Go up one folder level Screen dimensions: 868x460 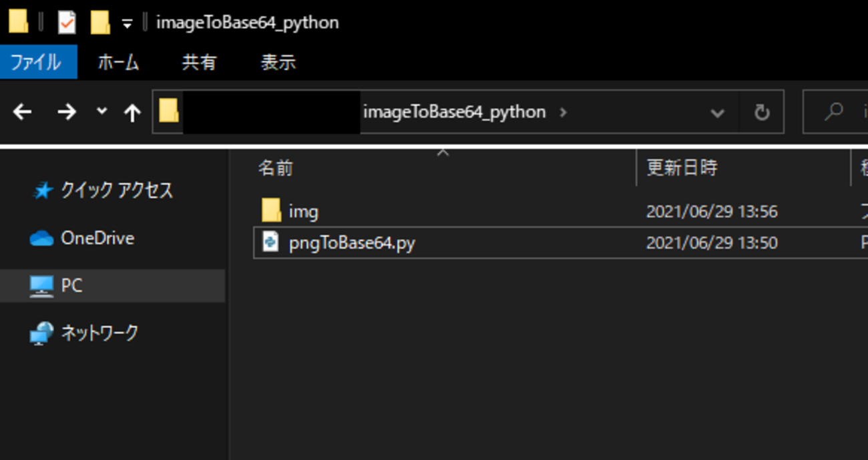click(x=132, y=113)
